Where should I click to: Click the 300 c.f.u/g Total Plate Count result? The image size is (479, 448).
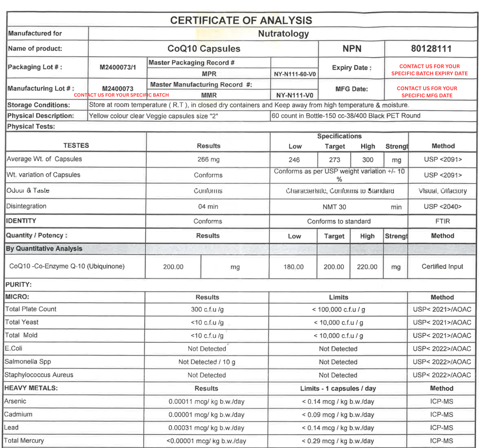207,309
